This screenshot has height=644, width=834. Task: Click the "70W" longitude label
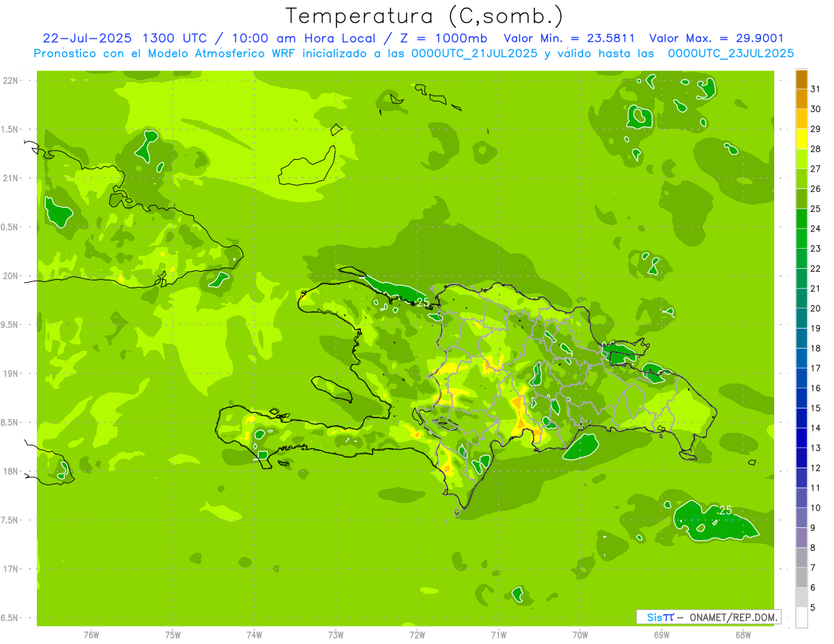pyautogui.click(x=580, y=634)
